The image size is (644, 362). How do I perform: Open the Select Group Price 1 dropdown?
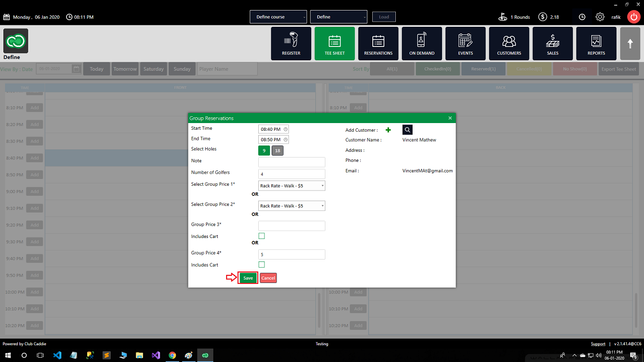pyautogui.click(x=292, y=185)
